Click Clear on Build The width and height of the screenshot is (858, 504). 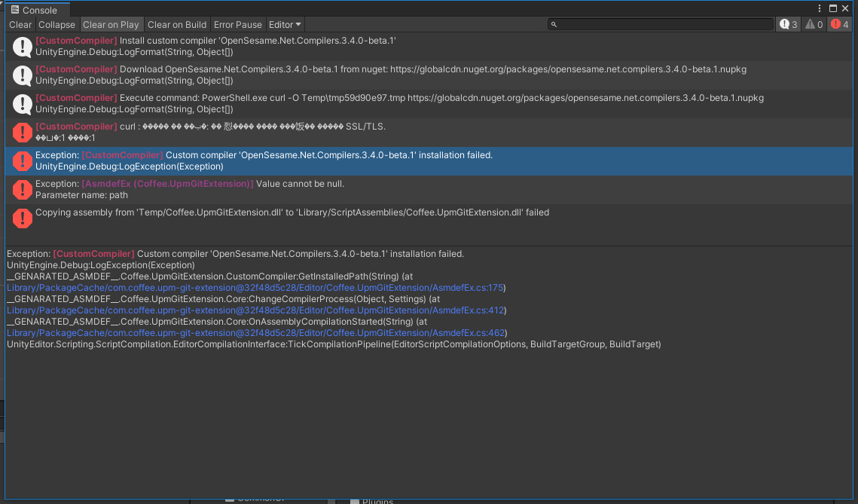click(x=176, y=24)
